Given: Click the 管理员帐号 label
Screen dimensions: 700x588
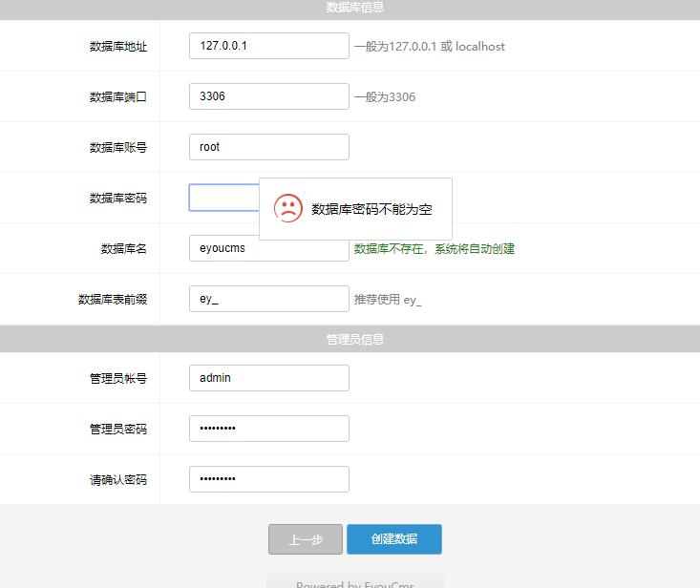Looking at the screenshot, I should [x=118, y=378].
